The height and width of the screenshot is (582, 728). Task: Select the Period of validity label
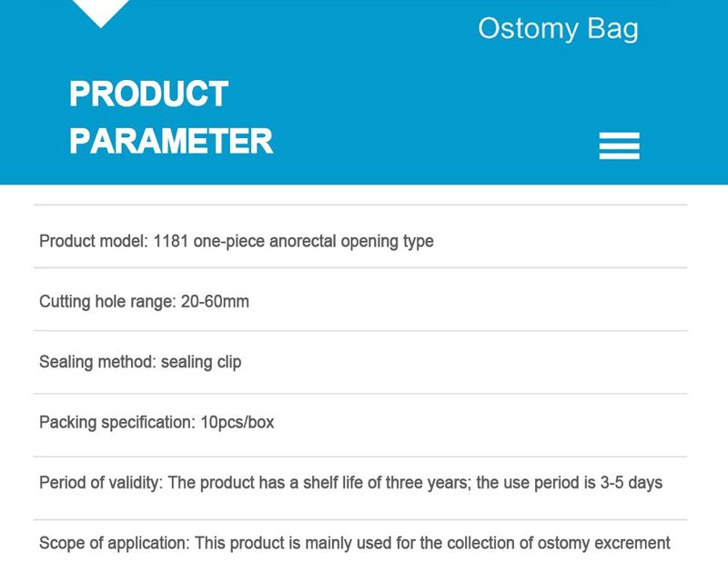point(99,483)
